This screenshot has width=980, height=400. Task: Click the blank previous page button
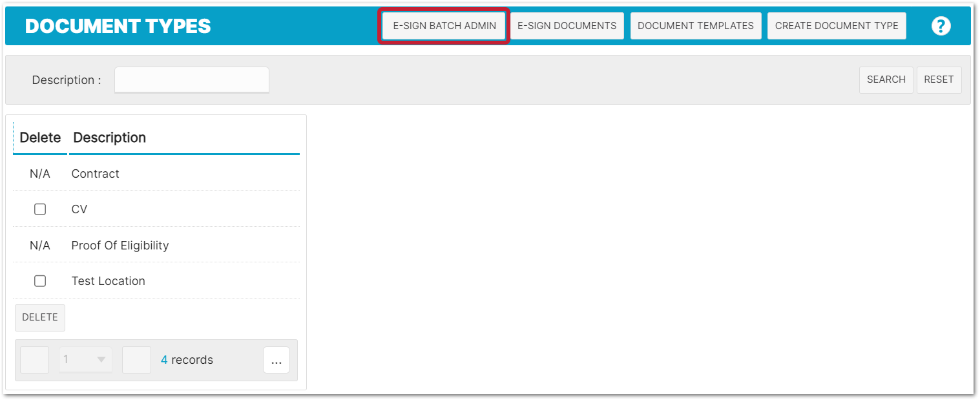point(34,360)
